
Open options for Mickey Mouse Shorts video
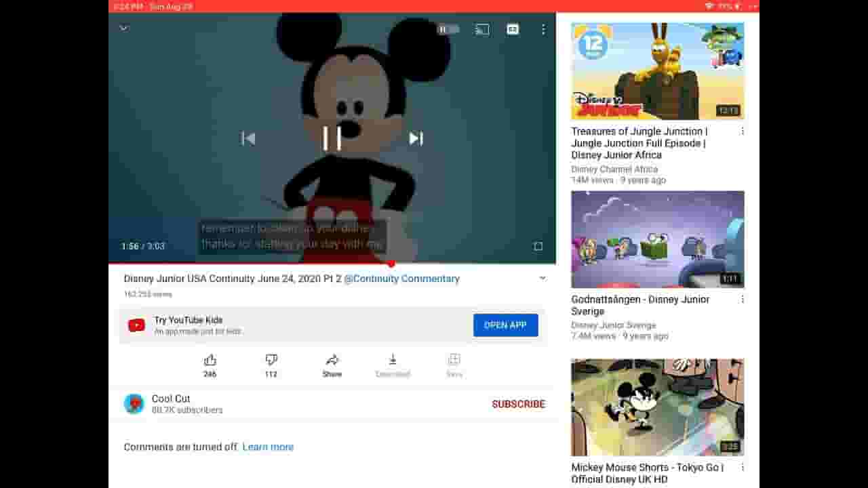[743, 468]
